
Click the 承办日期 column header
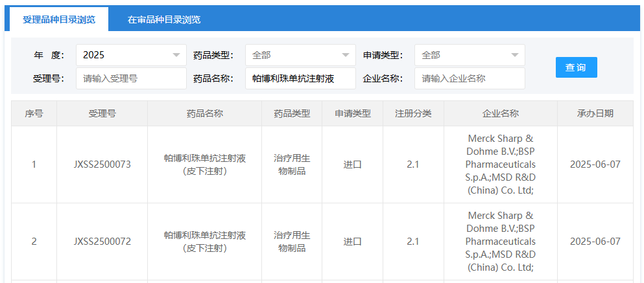tap(595, 113)
